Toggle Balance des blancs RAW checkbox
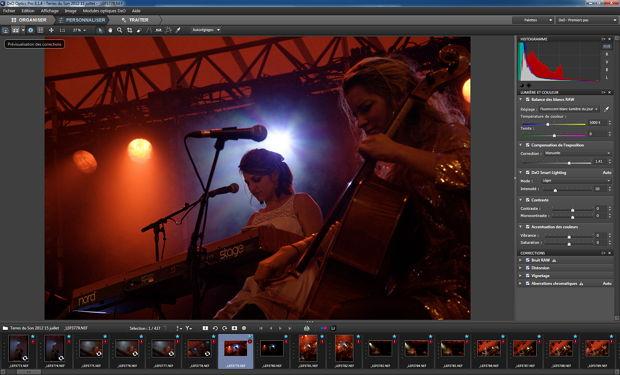The width and height of the screenshot is (620, 375). pyautogui.click(x=527, y=100)
